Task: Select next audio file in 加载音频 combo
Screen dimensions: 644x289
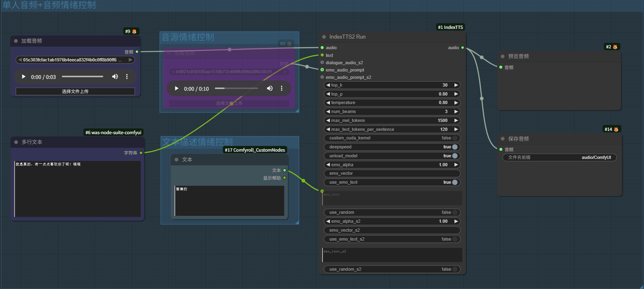Action: point(131,60)
